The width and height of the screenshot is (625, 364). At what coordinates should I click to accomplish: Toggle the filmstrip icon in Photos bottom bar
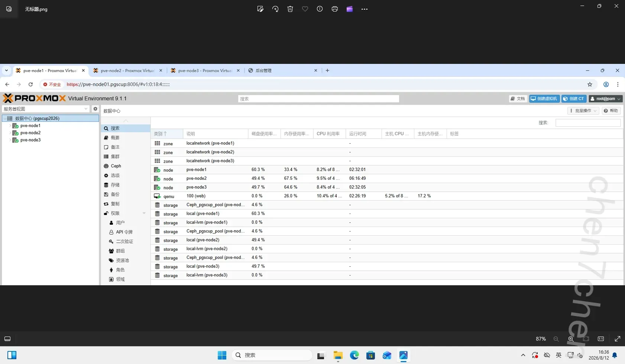(x=7, y=339)
